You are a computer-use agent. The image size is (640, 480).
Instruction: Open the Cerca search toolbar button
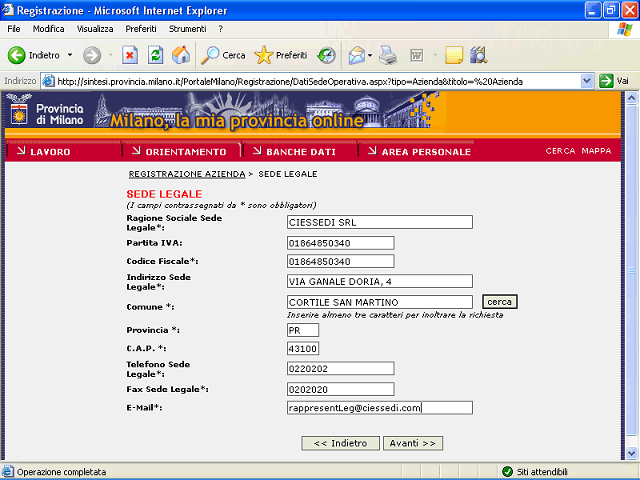click(223, 55)
